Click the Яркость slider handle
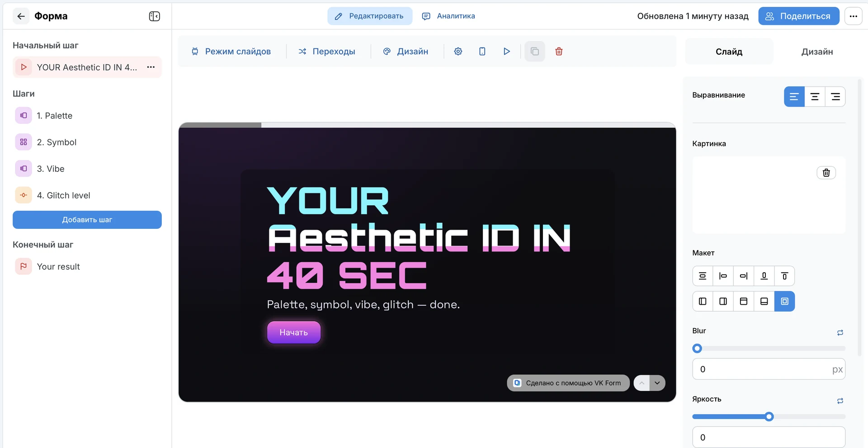This screenshot has height=448, width=868. click(x=769, y=417)
